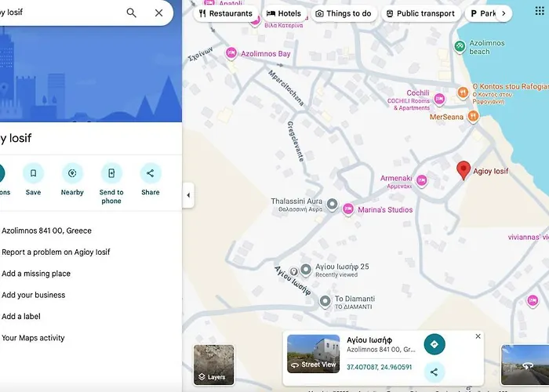The width and height of the screenshot is (549, 392).
Task: Click Add a missing place
Action: 36,274
